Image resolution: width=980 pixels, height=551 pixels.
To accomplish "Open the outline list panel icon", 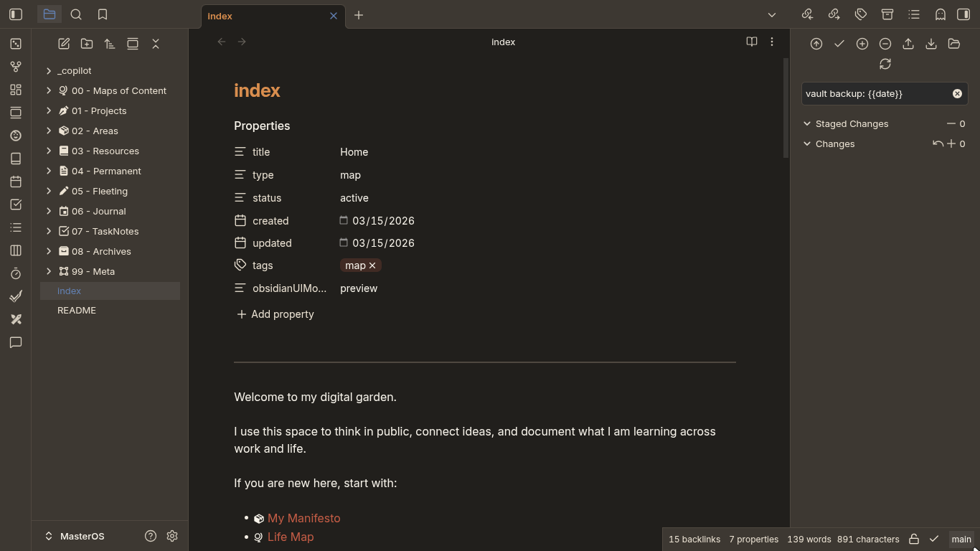I will [914, 14].
